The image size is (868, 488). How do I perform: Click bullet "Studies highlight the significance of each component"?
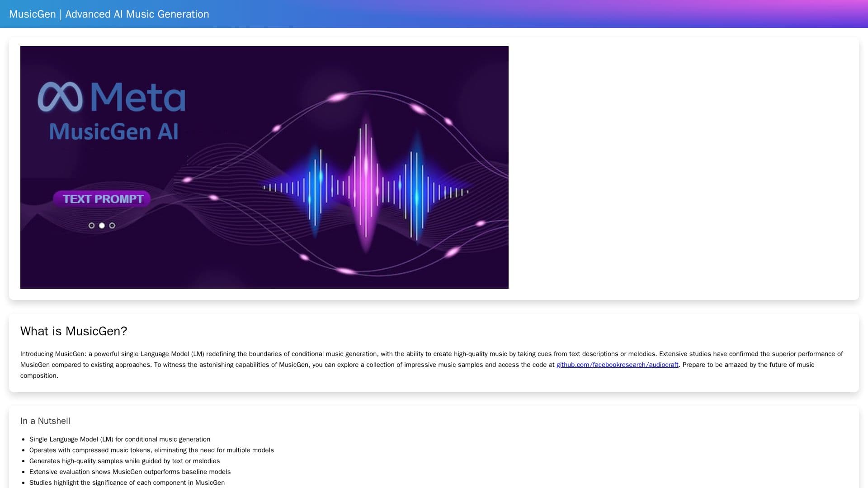click(x=127, y=483)
